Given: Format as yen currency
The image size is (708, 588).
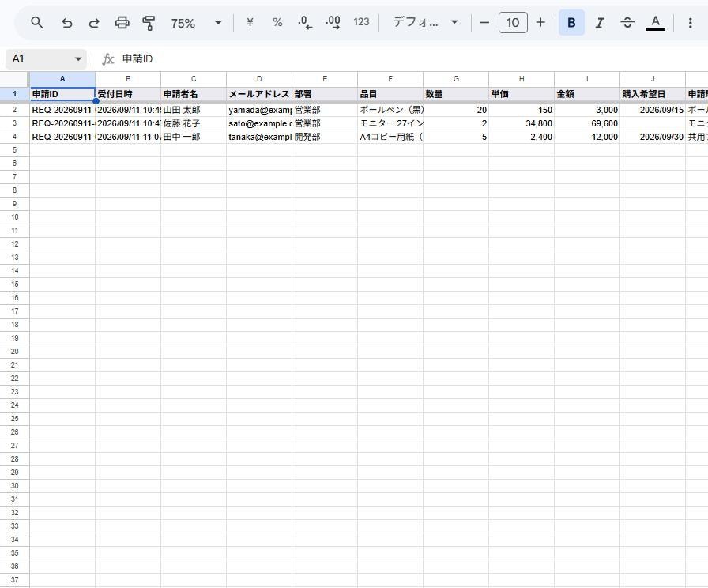Looking at the screenshot, I should click(250, 22).
